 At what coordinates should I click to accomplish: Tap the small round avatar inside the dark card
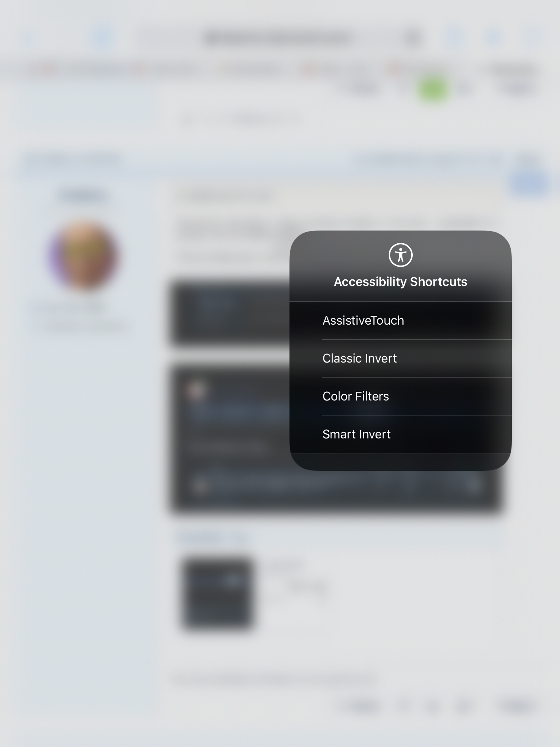point(196,391)
